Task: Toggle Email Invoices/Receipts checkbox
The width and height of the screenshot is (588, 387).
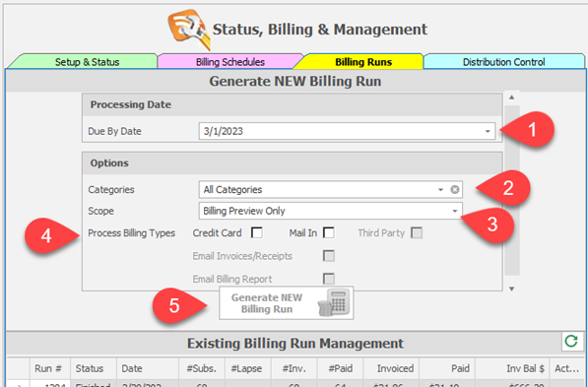Action: coord(329,256)
